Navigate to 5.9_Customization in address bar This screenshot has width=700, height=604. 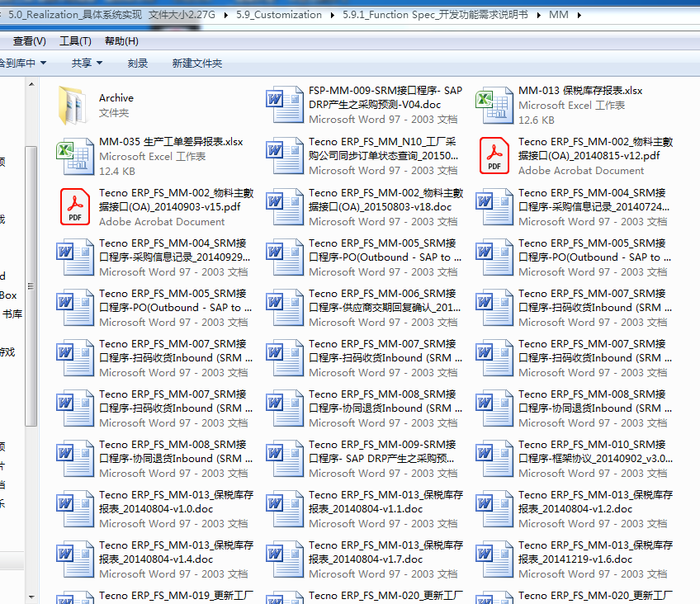tap(279, 15)
